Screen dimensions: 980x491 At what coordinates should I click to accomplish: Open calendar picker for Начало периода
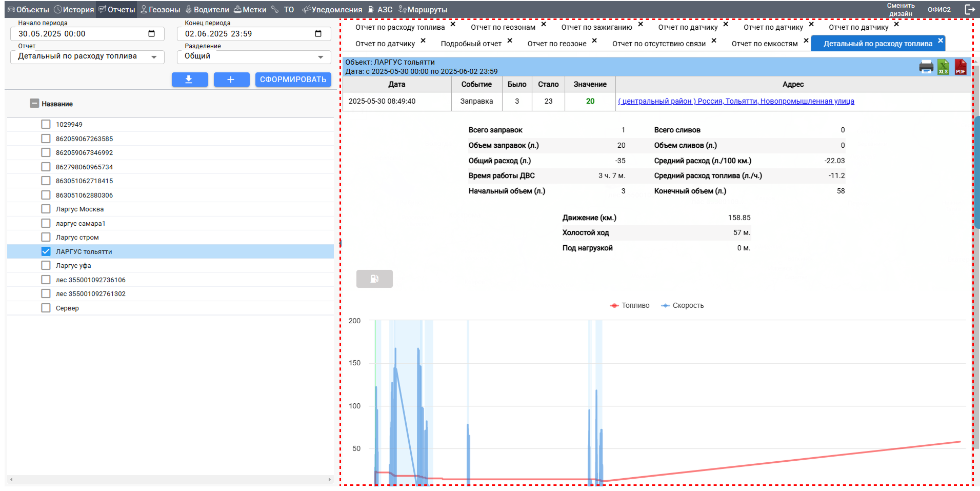pos(151,34)
